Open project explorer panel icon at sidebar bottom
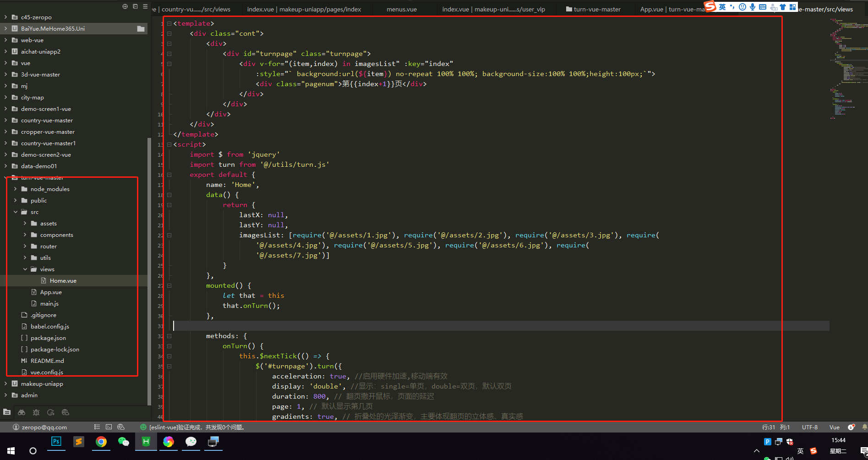Image resolution: width=868 pixels, height=460 pixels. (x=7, y=412)
